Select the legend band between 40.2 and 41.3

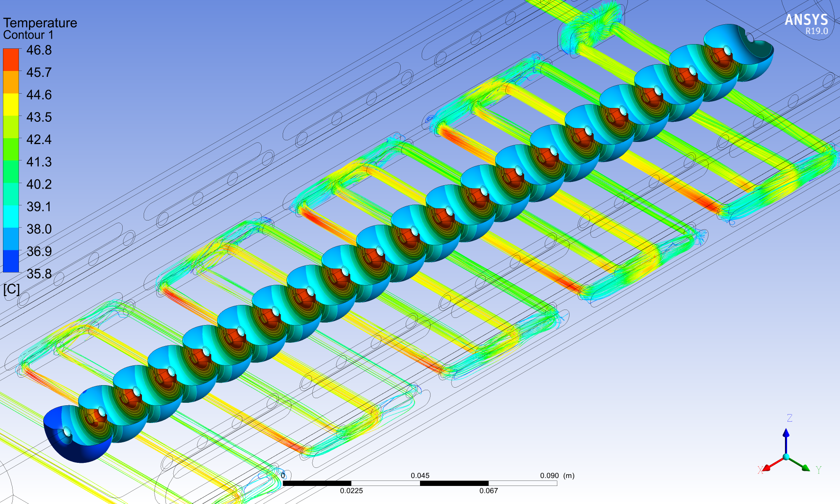(11, 171)
